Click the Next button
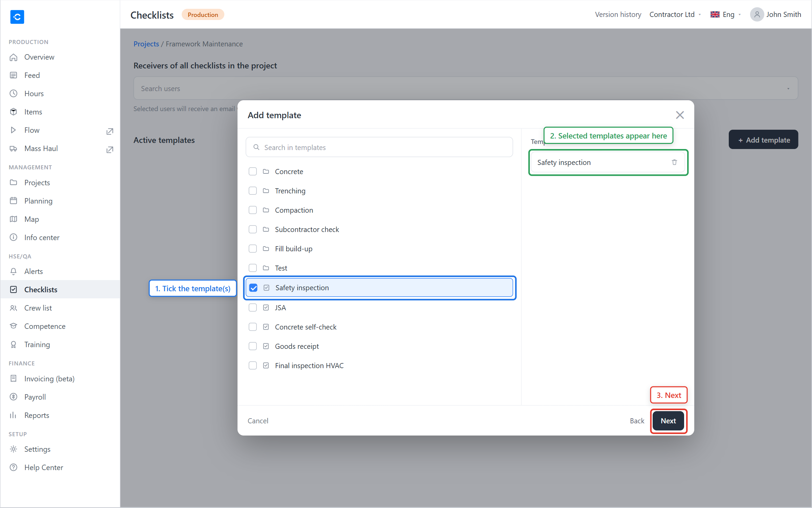 point(668,421)
